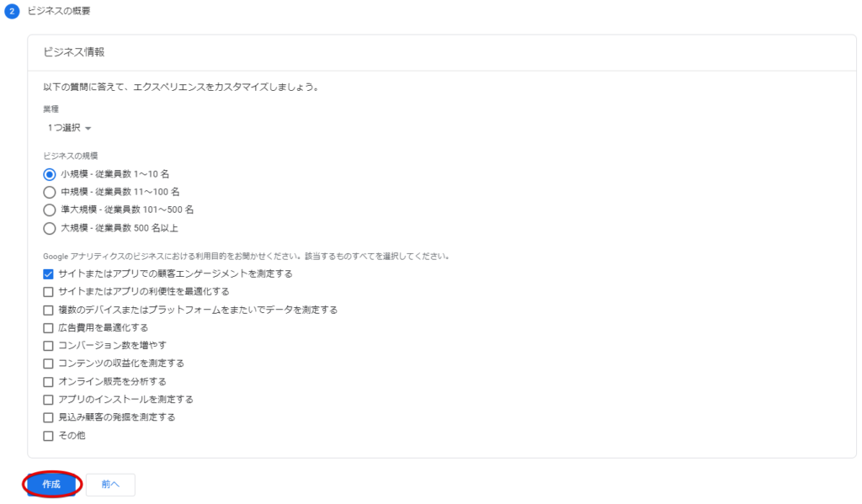
Task: Go back with the 前へ button
Action: (110, 484)
